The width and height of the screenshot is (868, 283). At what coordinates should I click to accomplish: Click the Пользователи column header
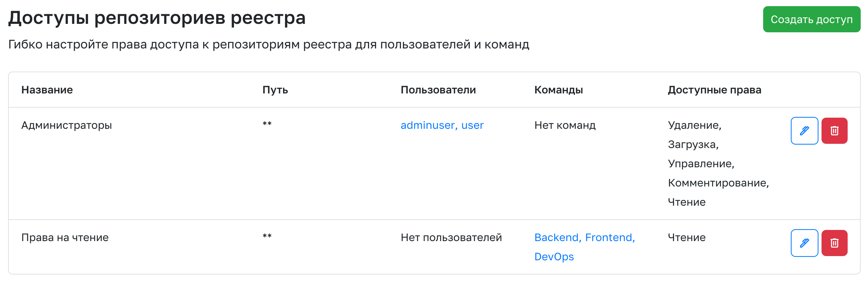438,90
